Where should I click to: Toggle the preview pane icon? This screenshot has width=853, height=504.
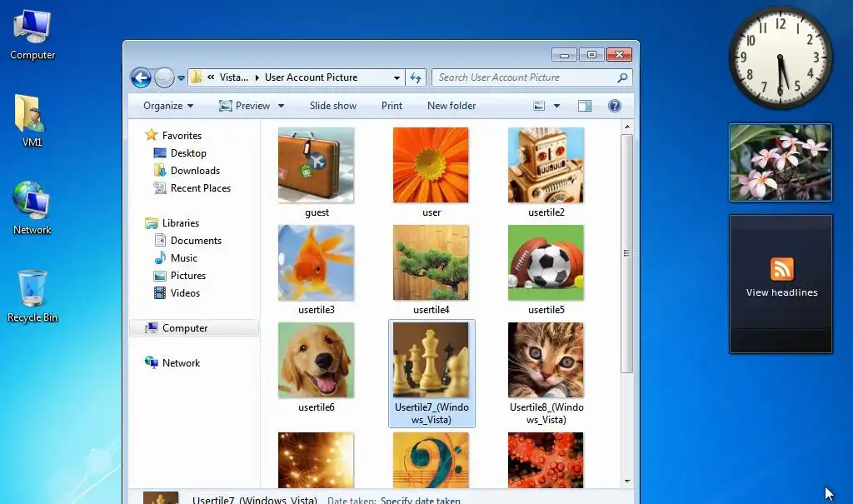coord(585,106)
